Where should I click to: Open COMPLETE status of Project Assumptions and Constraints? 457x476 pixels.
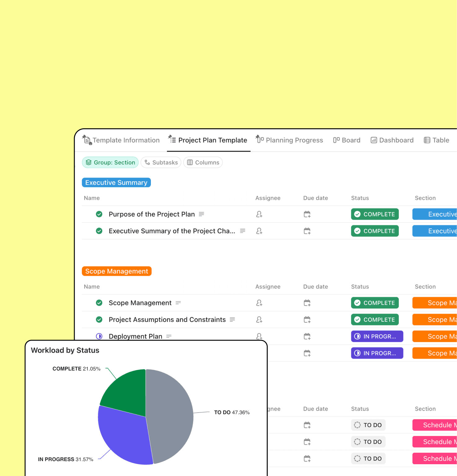[375, 320]
